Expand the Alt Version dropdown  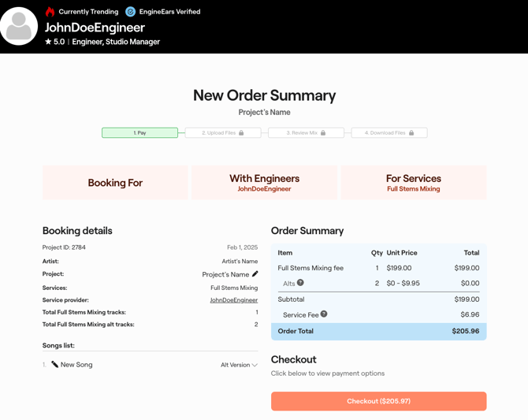239,365
